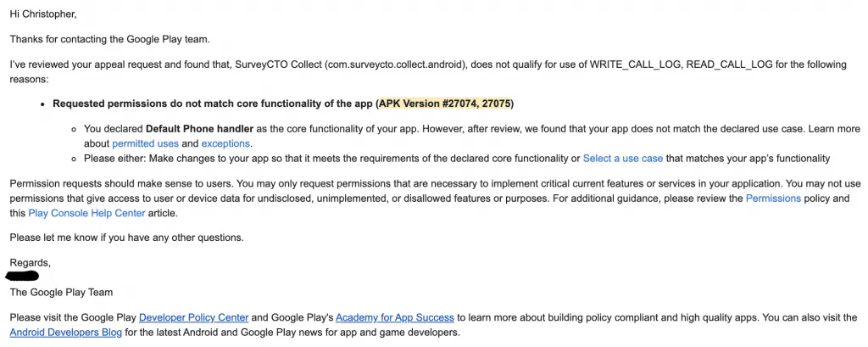The width and height of the screenshot is (868, 347).
Task: Click 'The Google Play Team' signature line
Action: [61, 292]
